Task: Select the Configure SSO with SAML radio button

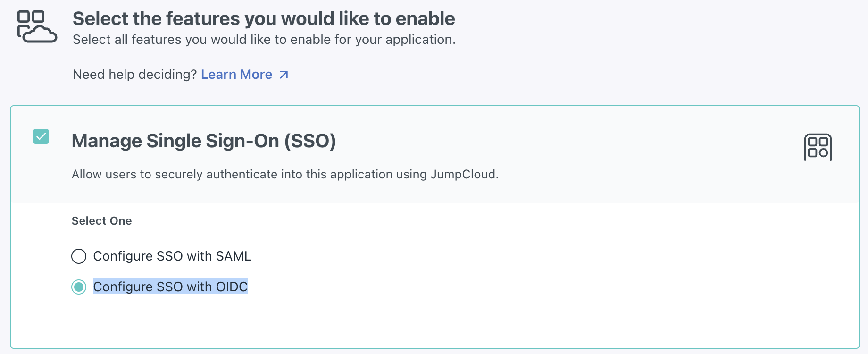Action: pyautogui.click(x=79, y=256)
